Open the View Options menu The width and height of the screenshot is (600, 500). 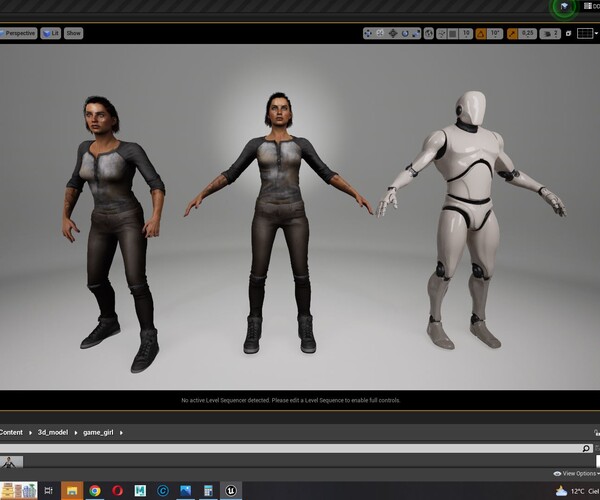(x=576, y=474)
